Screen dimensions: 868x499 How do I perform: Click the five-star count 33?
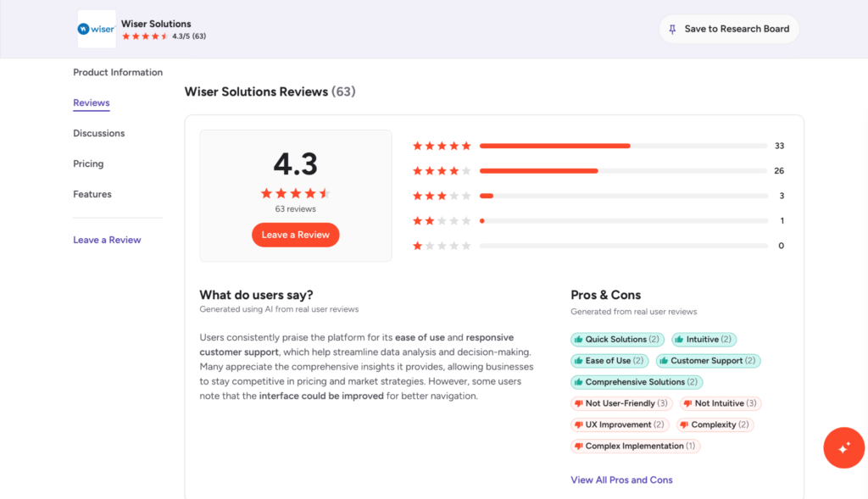[x=780, y=146]
